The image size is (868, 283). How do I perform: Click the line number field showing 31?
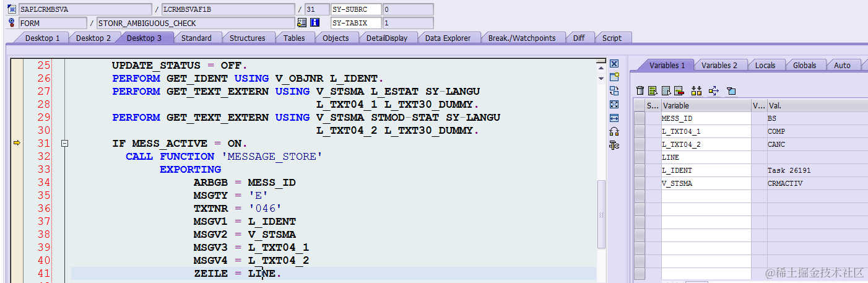(x=317, y=9)
